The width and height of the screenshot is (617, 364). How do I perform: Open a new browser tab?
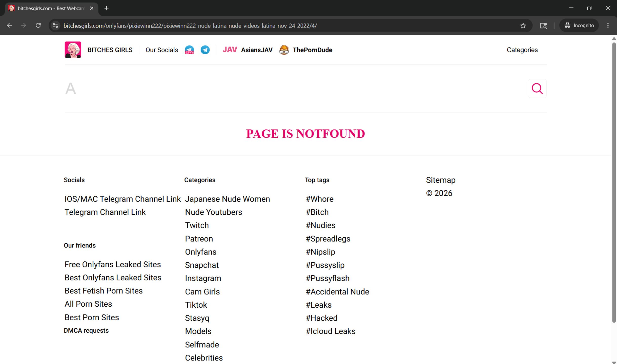pos(107,8)
